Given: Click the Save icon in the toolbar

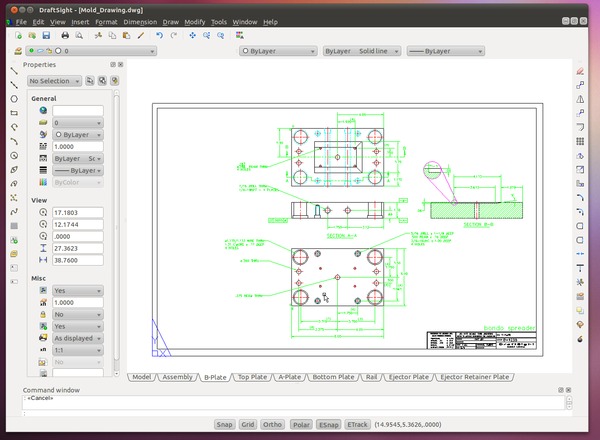Looking at the screenshot, I should tap(45, 35).
